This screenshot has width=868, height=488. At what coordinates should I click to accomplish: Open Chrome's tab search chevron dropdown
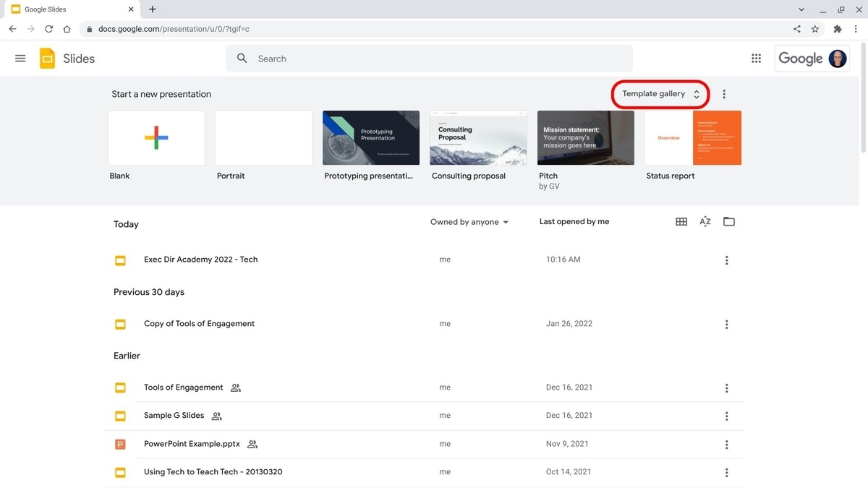click(x=801, y=9)
